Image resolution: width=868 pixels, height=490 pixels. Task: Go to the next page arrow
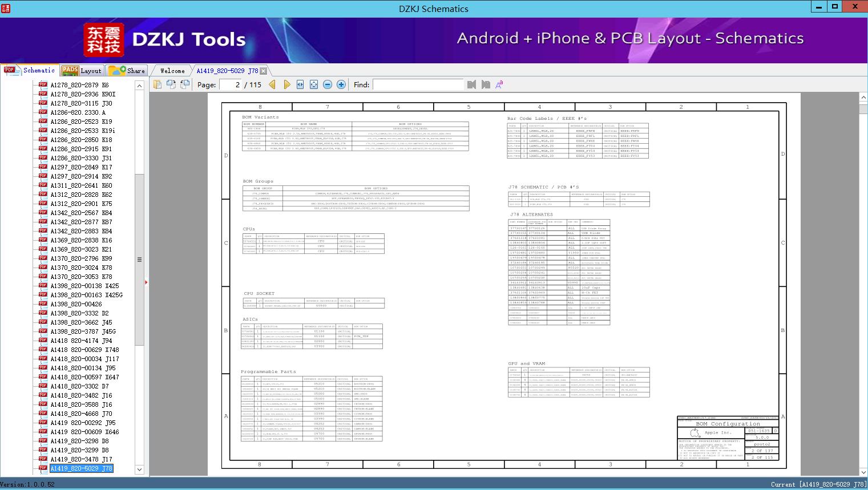click(x=286, y=84)
